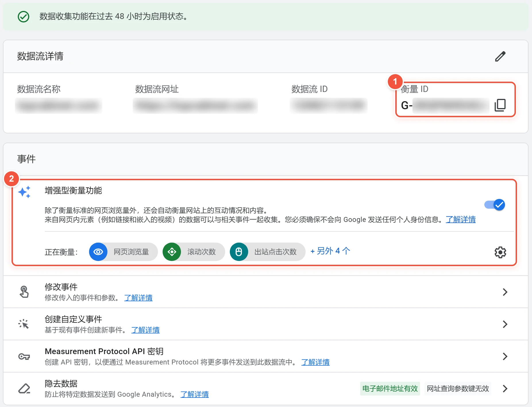Click the 网址查询参数键无效 status badge
This screenshot has height=407, width=532.
pyautogui.click(x=458, y=389)
